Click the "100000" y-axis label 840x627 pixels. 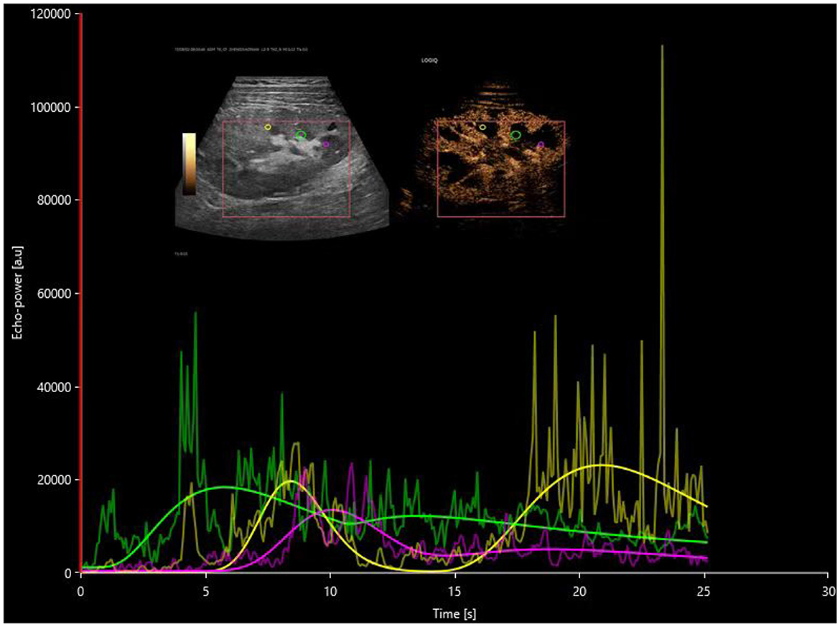(52, 107)
